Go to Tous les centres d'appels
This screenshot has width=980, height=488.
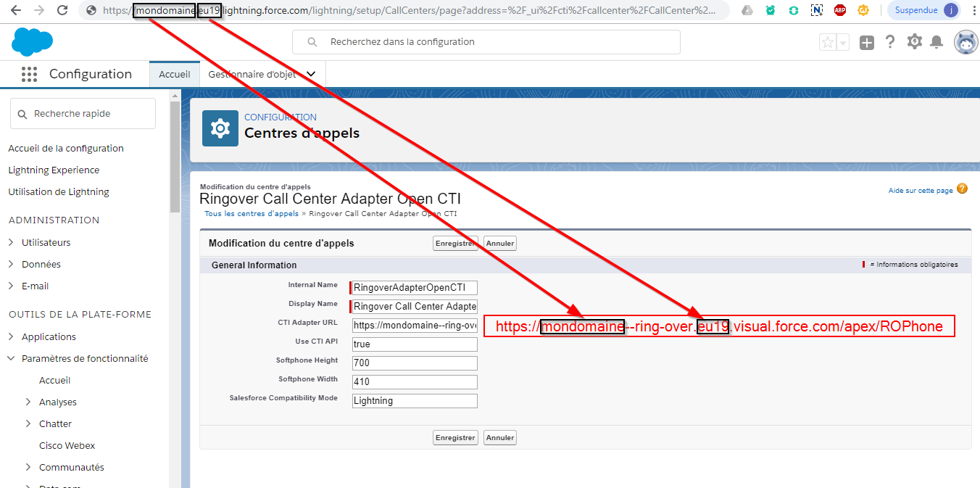pos(252,214)
